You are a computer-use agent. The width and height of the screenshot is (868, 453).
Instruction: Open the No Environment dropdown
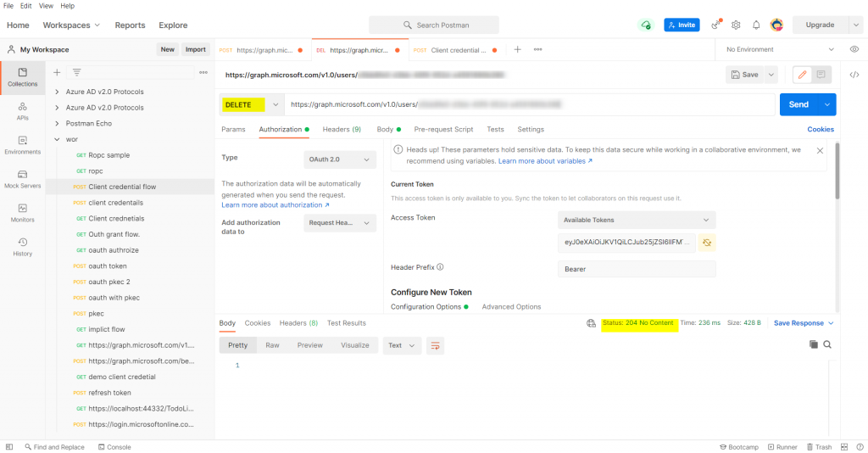pyautogui.click(x=780, y=49)
